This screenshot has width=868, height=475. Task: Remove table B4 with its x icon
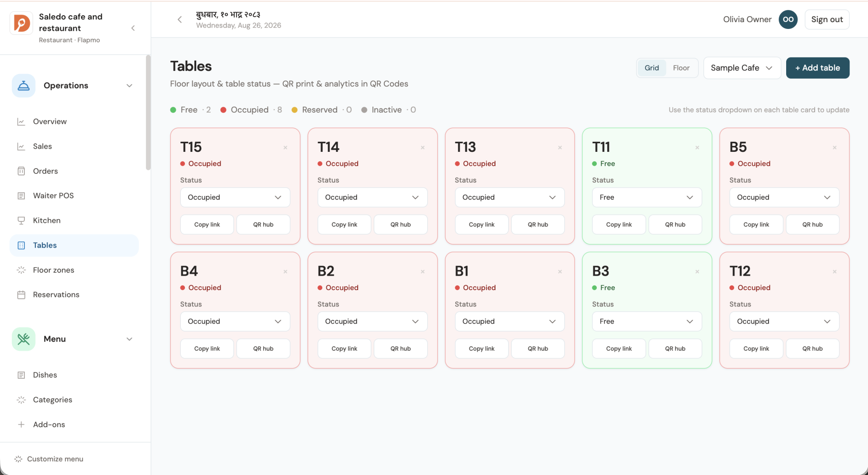tap(285, 272)
